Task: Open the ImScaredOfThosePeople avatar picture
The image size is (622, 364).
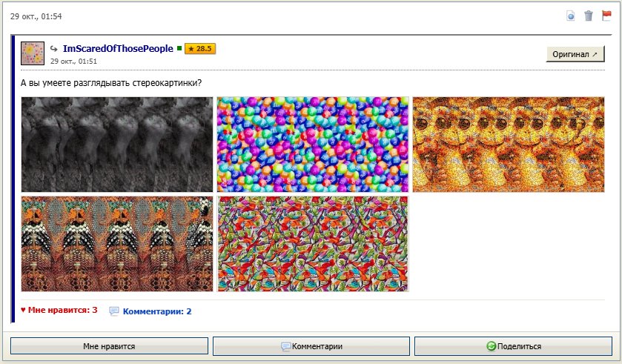Action: click(33, 53)
